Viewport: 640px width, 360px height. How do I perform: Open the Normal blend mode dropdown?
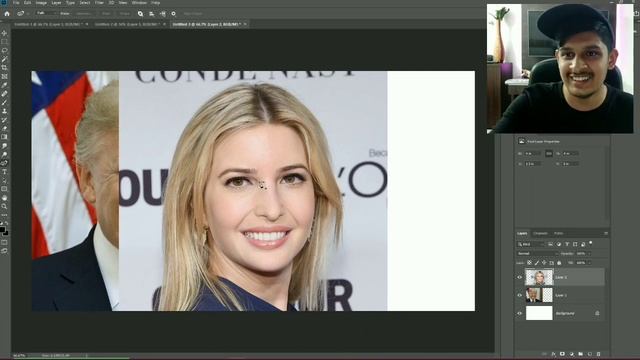[537, 253]
